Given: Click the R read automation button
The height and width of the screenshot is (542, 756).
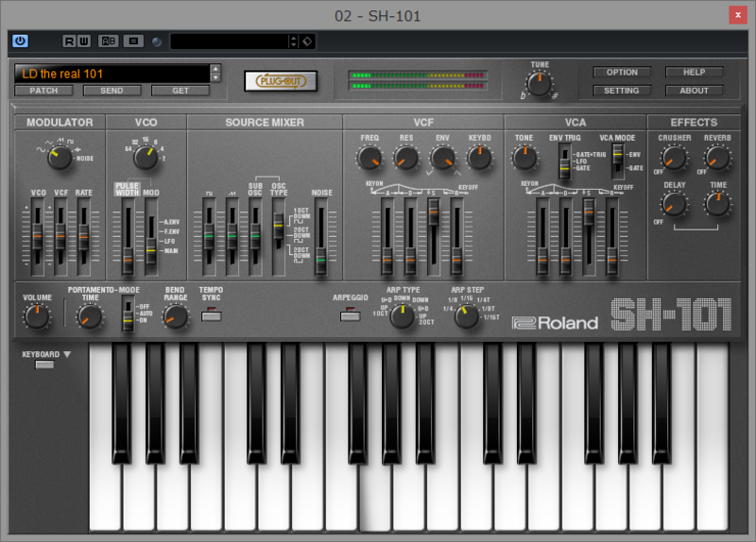Looking at the screenshot, I should (69, 42).
